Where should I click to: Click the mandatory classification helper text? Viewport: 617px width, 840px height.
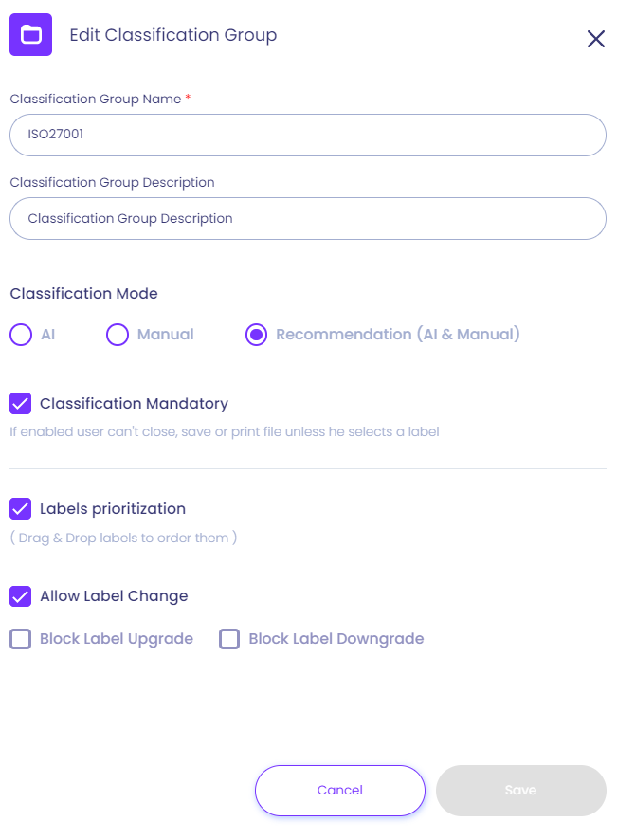click(224, 432)
